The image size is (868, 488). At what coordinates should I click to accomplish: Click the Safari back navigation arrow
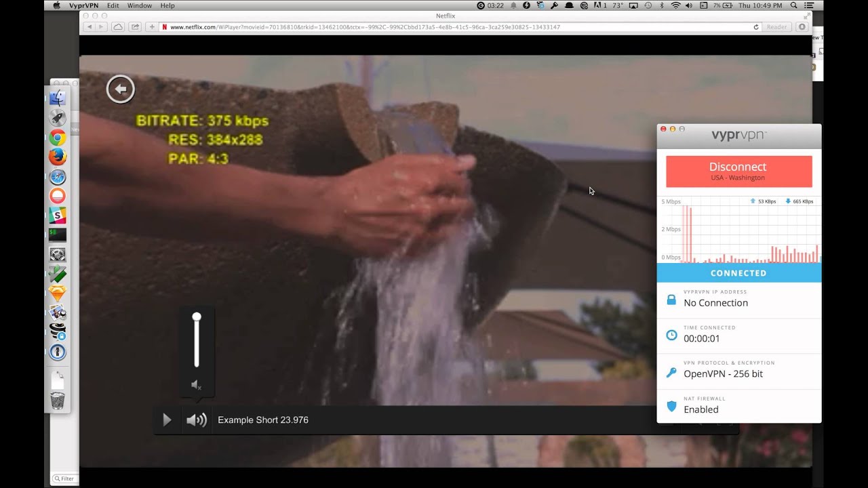(89, 27)
